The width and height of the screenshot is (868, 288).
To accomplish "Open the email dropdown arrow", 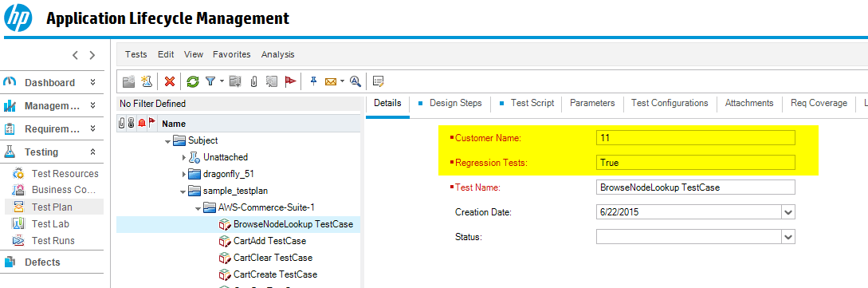I will coord(342,81).
